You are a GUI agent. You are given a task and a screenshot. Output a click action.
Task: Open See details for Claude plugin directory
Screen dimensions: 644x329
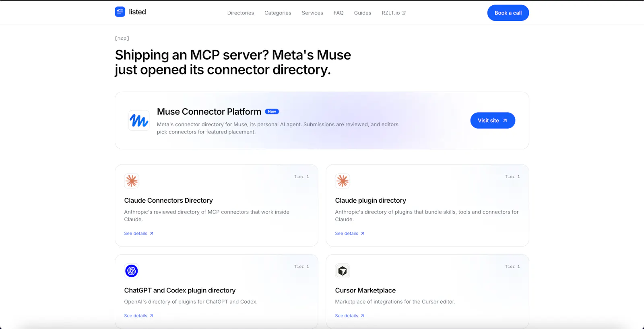click(349, 234)
